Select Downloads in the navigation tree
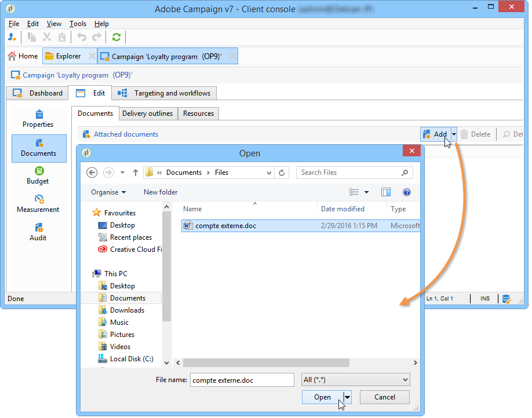Viewport: 532px width, 418px height. coord(127,310)
